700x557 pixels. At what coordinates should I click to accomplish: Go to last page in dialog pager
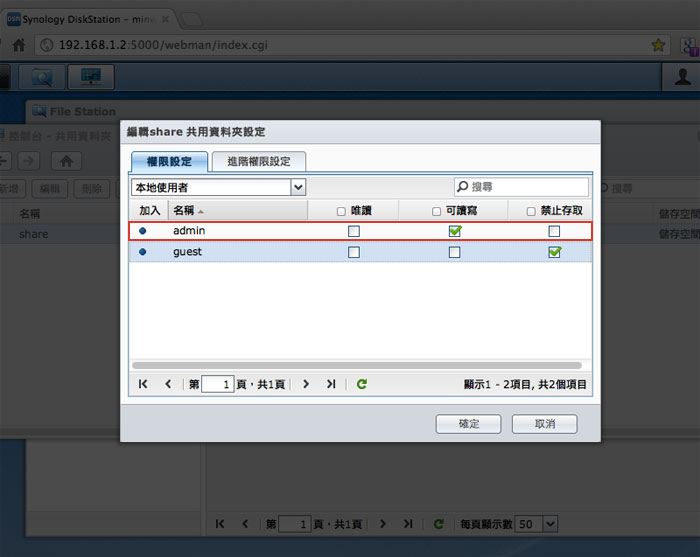331,384
